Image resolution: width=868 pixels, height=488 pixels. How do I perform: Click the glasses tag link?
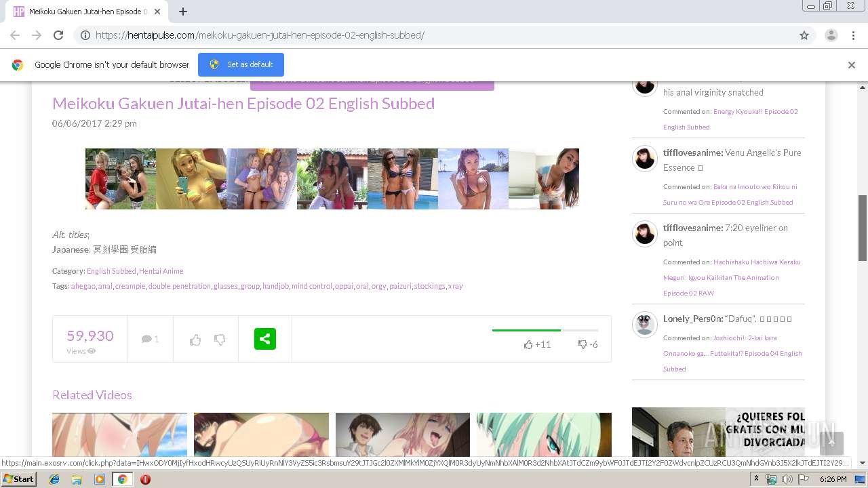pyautogui.click(x=226, y=286)
